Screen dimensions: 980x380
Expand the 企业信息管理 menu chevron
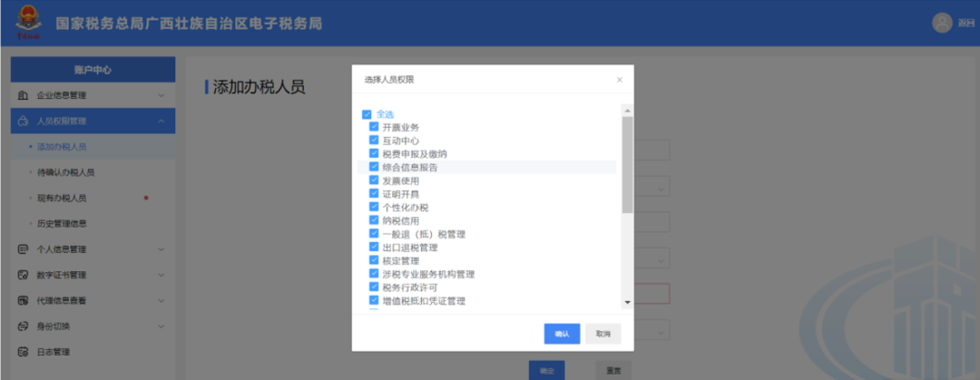[162, 95]
